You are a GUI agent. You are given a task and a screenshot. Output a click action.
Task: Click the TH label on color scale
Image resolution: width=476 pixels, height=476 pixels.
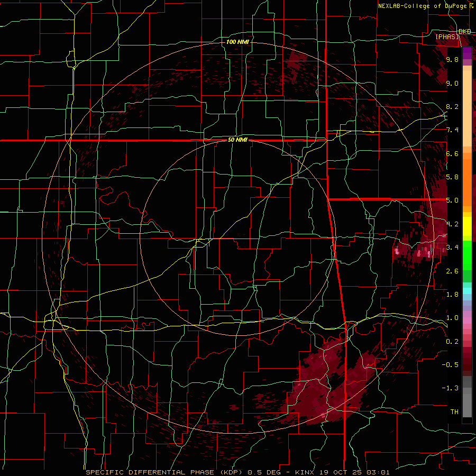[454, 411]
